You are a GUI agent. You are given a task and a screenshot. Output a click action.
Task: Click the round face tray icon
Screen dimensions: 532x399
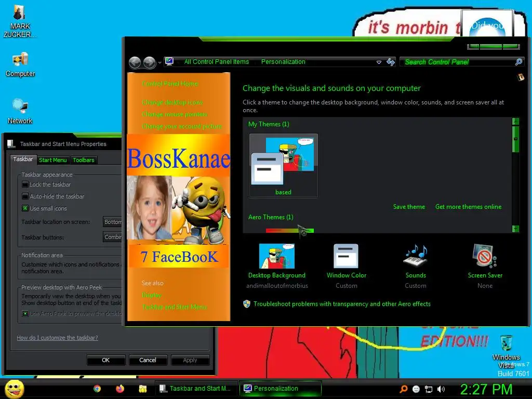tap(416, 389)
